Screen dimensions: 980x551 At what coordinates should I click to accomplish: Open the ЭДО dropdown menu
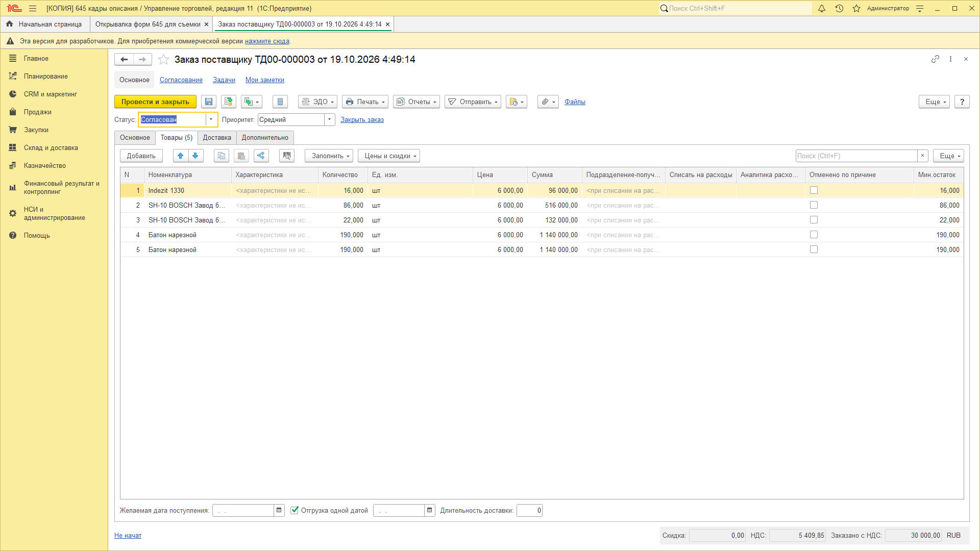point(317,102)
